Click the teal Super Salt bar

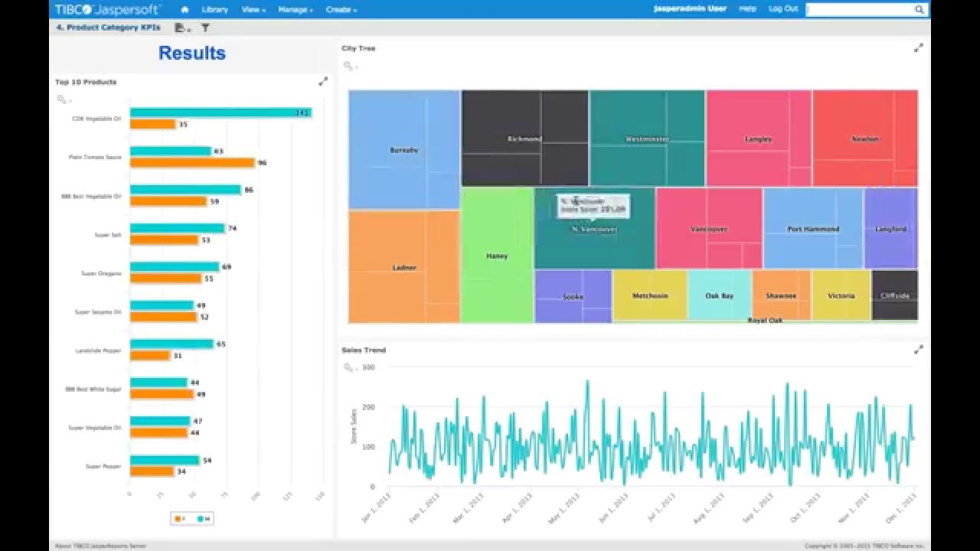pos(178,228)
